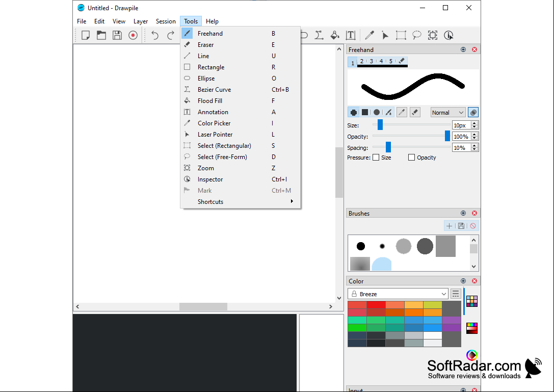Close the Brushes dock panel

point(474,213)
